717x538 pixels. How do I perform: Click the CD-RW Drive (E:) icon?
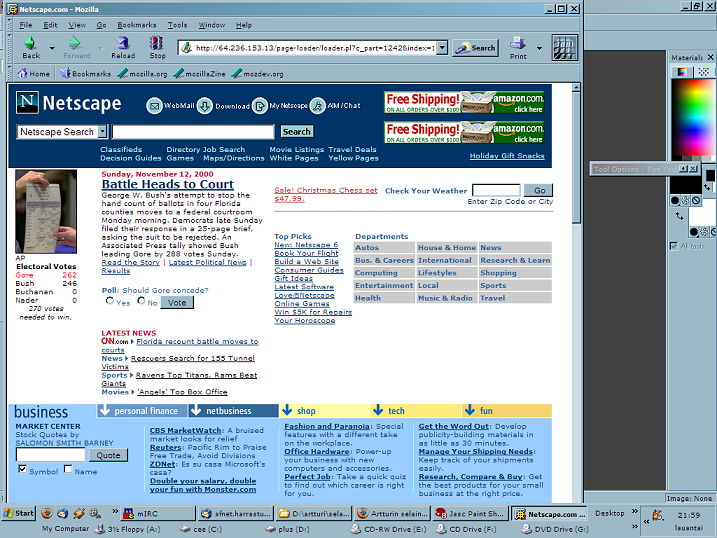356,529
